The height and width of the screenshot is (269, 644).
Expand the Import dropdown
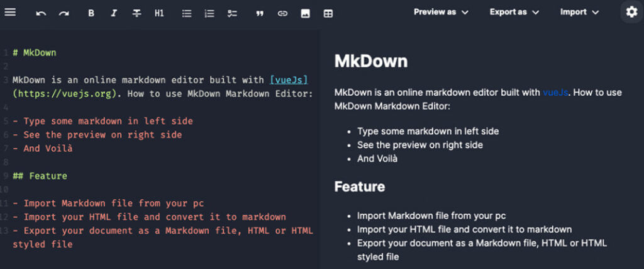(579, 12)
